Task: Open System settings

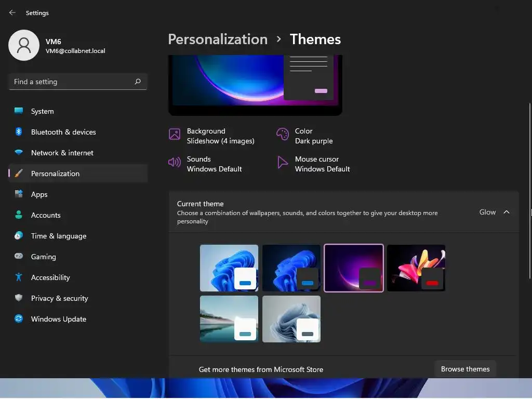Action: [78, 111]
